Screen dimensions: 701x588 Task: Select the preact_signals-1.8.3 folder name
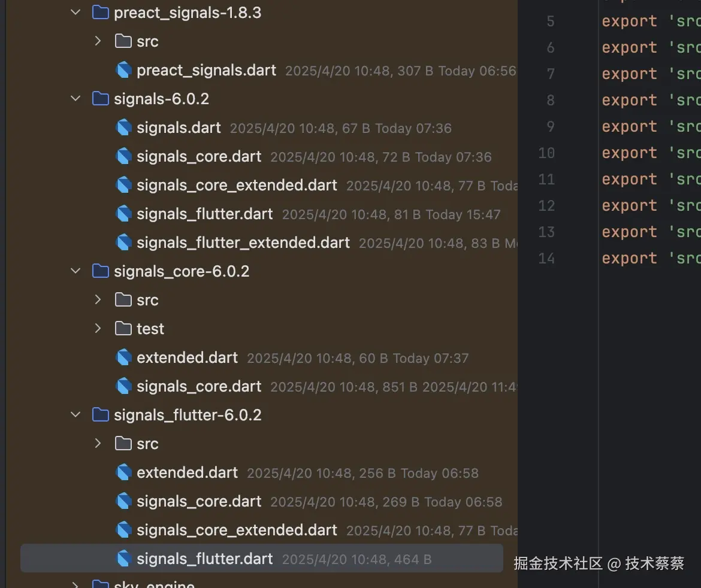pyautogui.click(x=188, y=13)
